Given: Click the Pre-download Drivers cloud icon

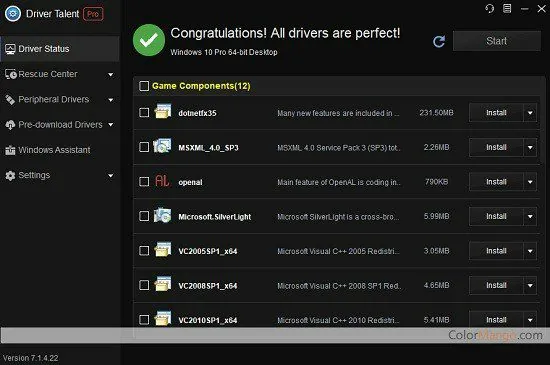Looking at the screenshot, I should [x=10, y=125].
